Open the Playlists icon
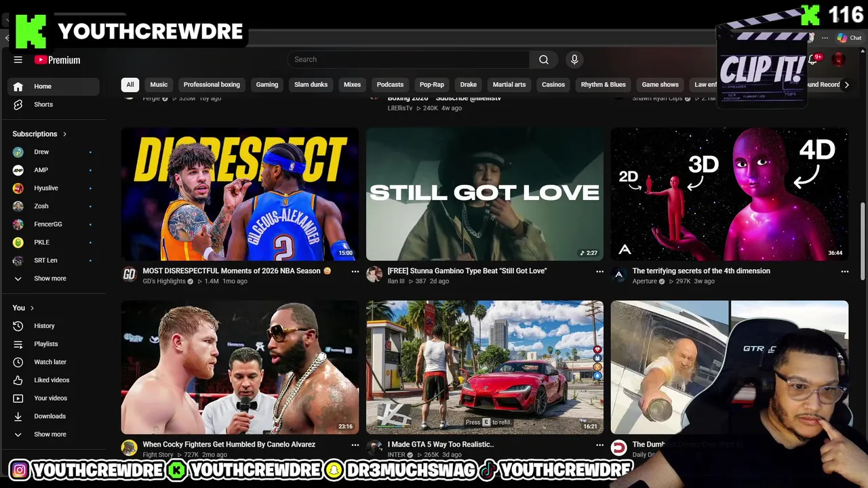868x488 pixels. click(18, 344)
